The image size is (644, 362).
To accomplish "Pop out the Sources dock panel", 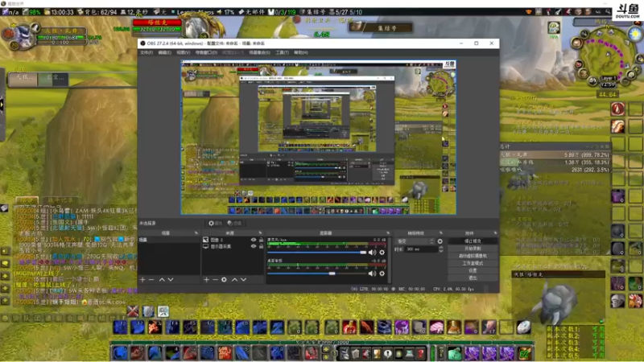I will [x=260, y=233].
